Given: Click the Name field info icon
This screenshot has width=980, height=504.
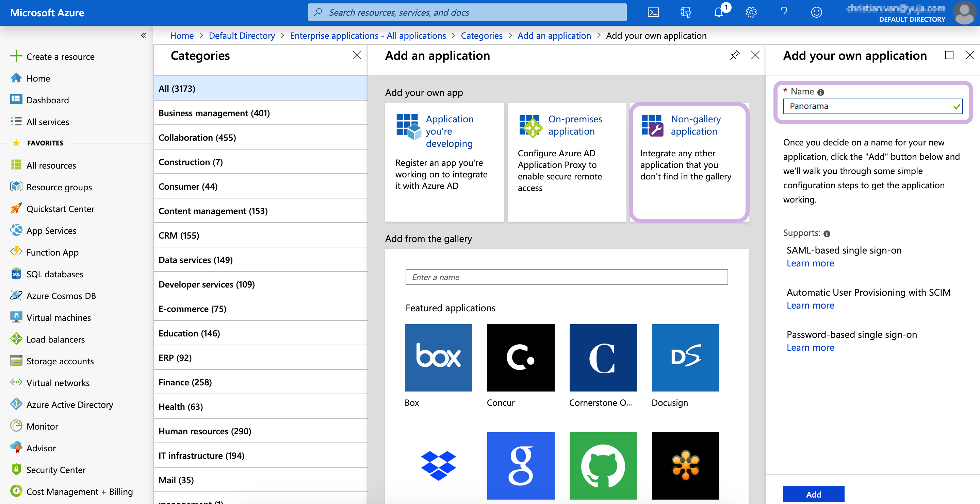Looking at the screenshot, I should click(x=821, y=92).
